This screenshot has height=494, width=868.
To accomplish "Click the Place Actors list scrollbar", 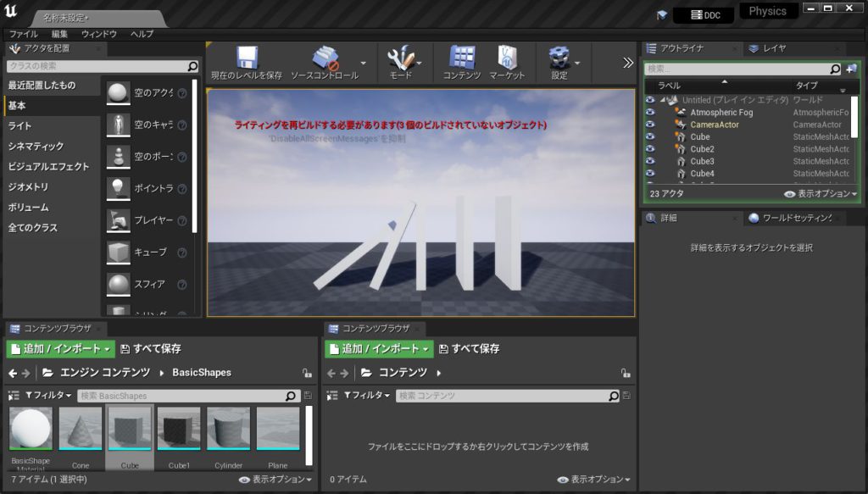I will click(x=194, y=156).
